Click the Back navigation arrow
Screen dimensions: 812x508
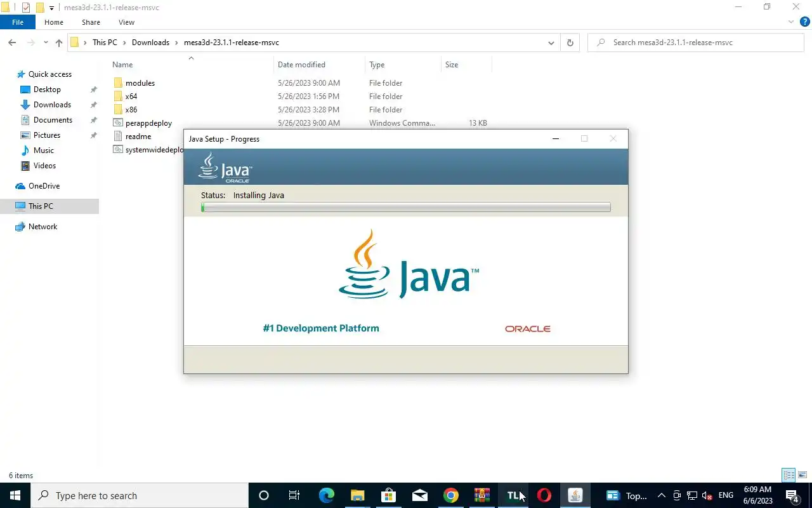pyautogui.click(x=12, y=43)
